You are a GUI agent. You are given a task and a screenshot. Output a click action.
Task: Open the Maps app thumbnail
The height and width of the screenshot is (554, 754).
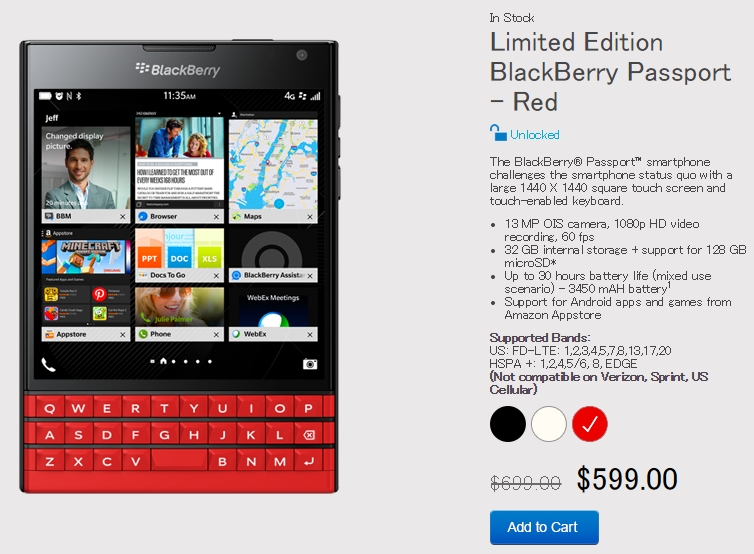click(x=273, y=164)
